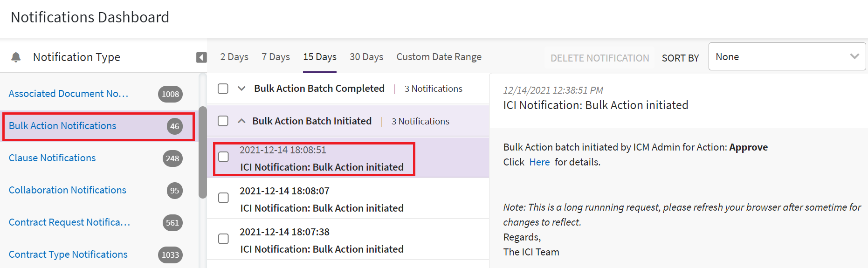The image size is (868, 268).
Task: Click the 248 Clause Notifications badge
Action: tap(172, 158)
